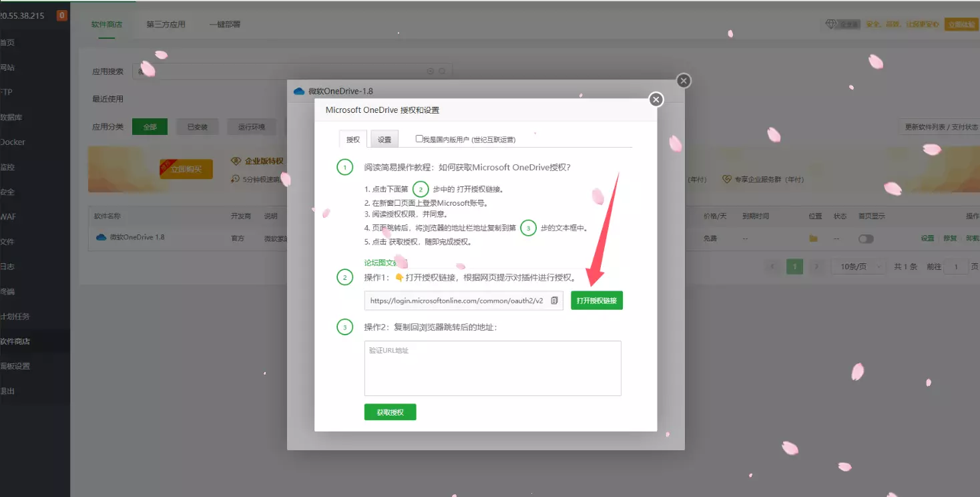The width and height of the screenshot is (980, 497).
Task: Select the 授权 tab in the dialog
Action: tap(352, 140)
